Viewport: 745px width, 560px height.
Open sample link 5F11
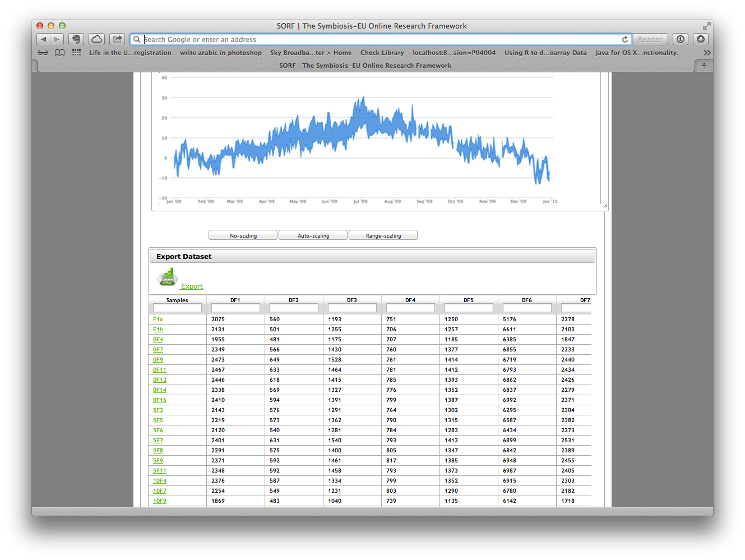pos(160,471)
